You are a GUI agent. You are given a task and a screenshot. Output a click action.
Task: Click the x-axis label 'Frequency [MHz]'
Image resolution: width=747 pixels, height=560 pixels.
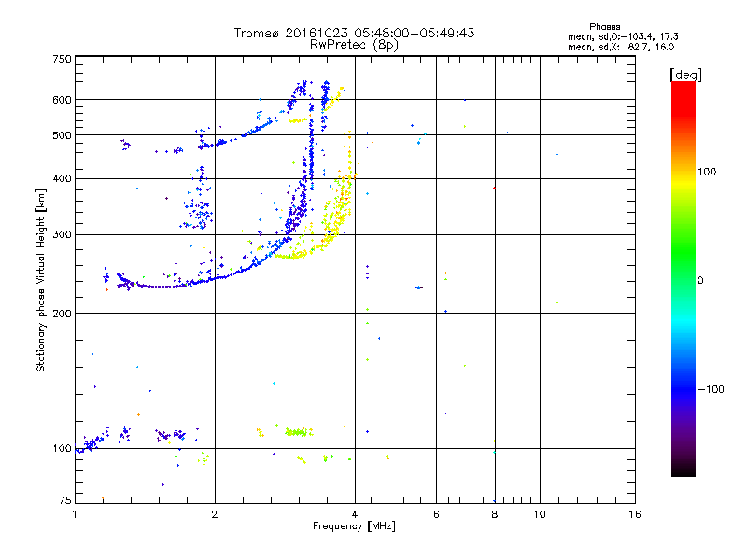pos(354,526)
